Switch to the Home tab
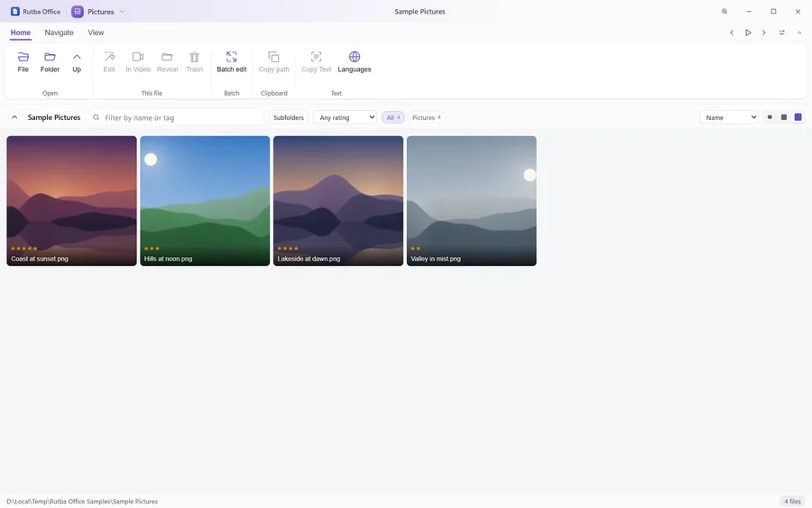This screenshot has width=812, height=508. point(21,32)
